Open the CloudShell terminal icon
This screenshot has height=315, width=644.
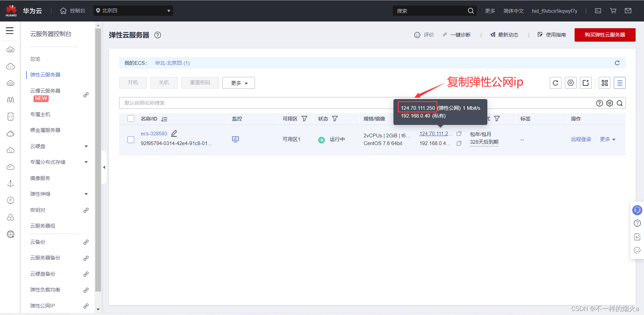(598, 11)
